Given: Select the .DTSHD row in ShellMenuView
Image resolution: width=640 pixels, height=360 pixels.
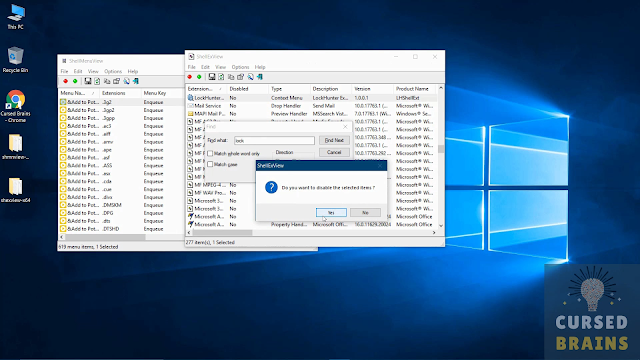Looking at the screenshot, I should point(121,229).
